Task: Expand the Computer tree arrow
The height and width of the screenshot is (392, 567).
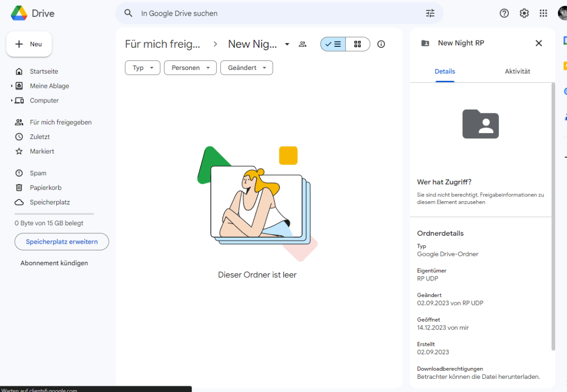Action: point(12,101)
